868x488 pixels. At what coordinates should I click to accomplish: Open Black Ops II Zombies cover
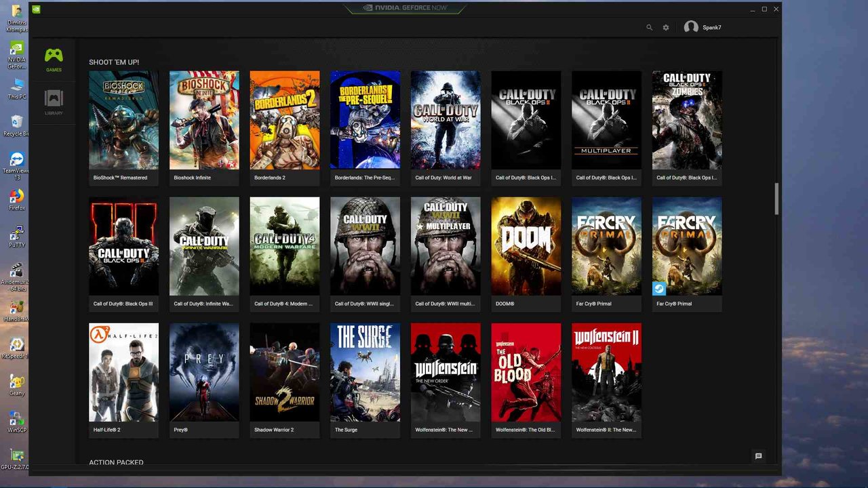tap(687, 120)
